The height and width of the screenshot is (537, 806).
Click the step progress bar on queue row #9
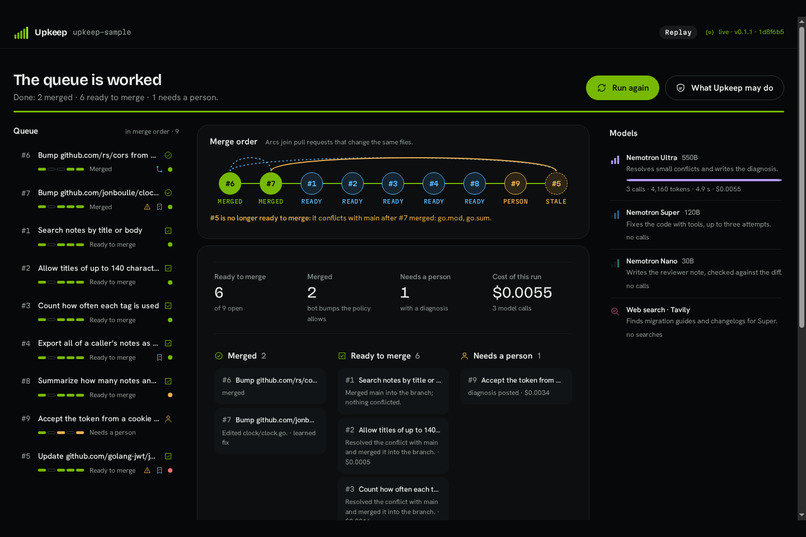click(61, 433)
